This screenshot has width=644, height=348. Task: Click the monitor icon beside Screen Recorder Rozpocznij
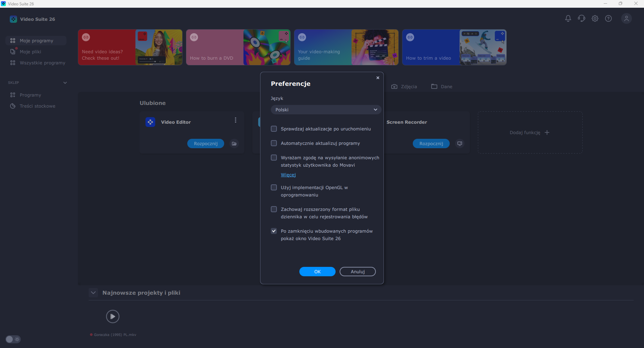[x=460, y=143]
